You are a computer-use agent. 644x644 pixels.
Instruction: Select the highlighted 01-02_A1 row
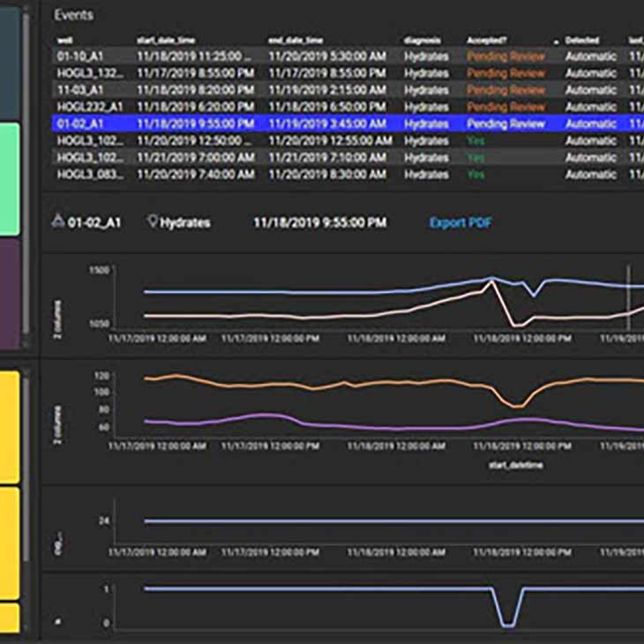79,124
